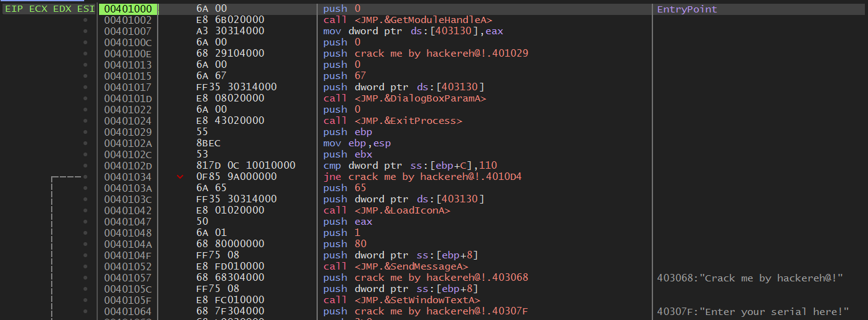The image size is (868, 320).
Task: Select call GetModuleHandleA instruction
Action: (408, 20)
